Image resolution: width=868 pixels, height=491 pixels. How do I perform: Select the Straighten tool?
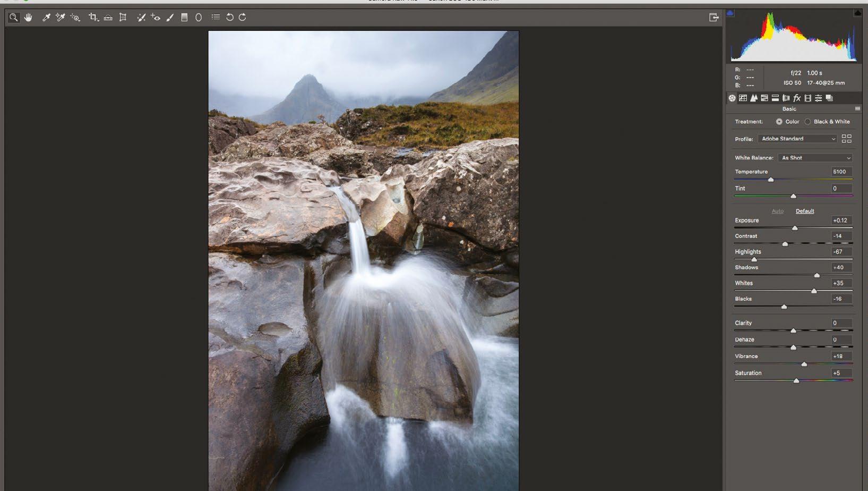click(108, 18)
